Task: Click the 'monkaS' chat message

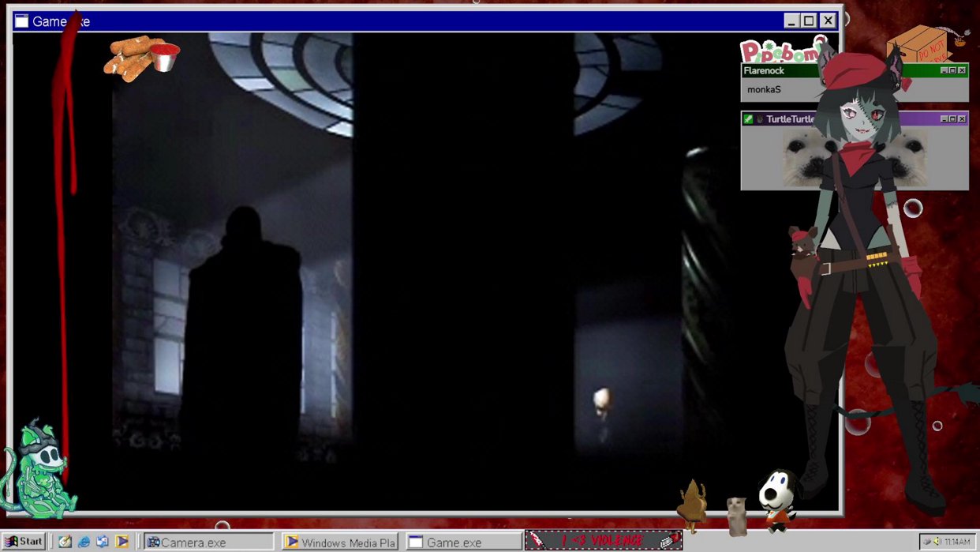Action: pos(764,90)
